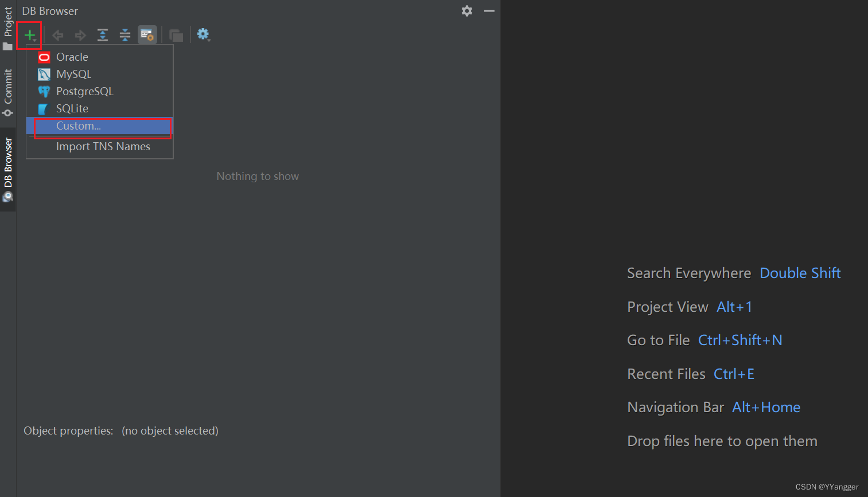The width and height of the screenshot is (868, 497).
Task: Collapse all nodes in DB Browser
Action: (125, 35)
